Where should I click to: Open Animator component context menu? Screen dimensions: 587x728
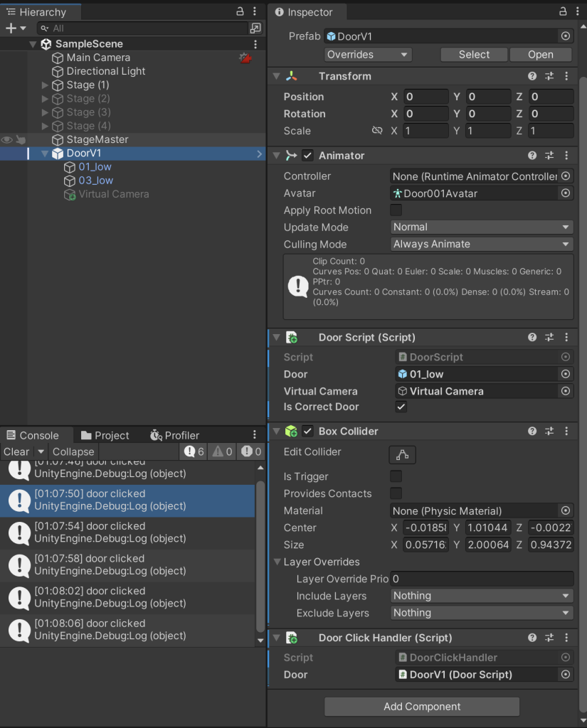click(566, 156)
